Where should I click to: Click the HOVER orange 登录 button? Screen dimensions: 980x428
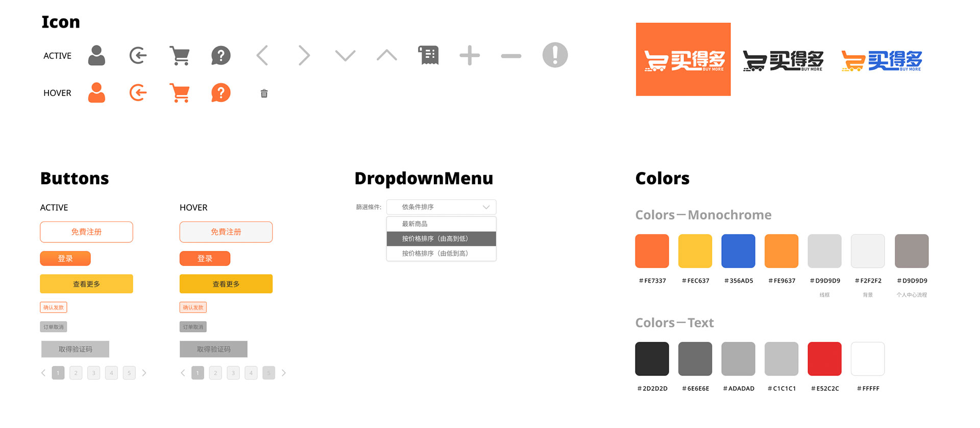click(205, 259)
